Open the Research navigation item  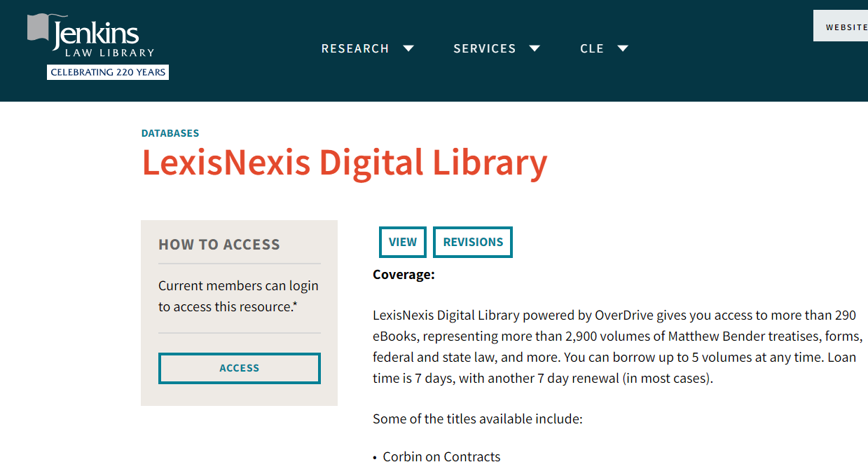[x=355, y=48]
